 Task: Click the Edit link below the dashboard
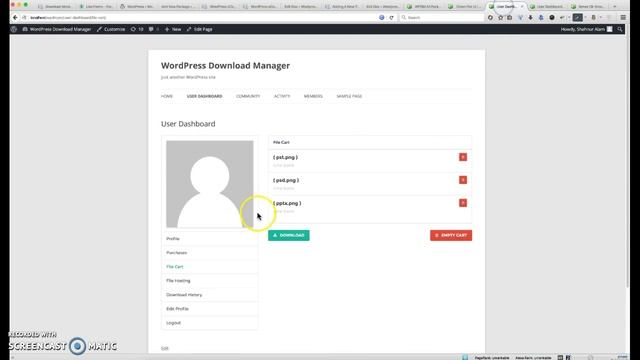tap(164, 348)
